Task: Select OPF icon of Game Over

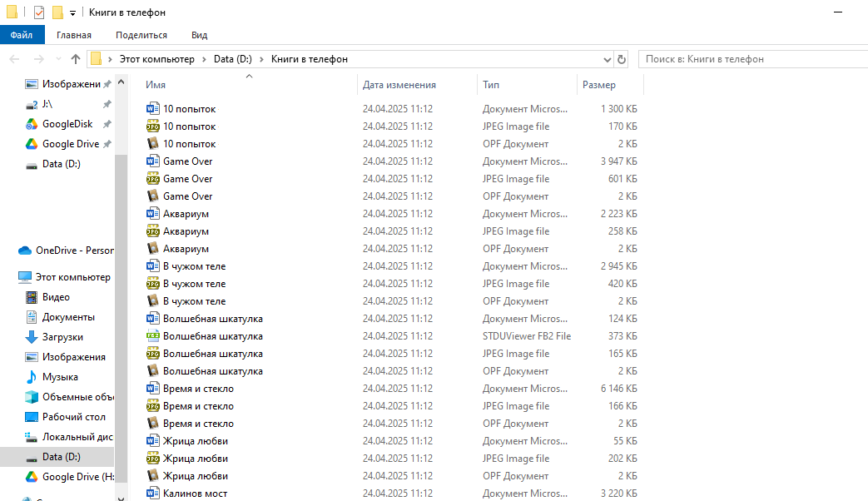Action: (153, 196)
